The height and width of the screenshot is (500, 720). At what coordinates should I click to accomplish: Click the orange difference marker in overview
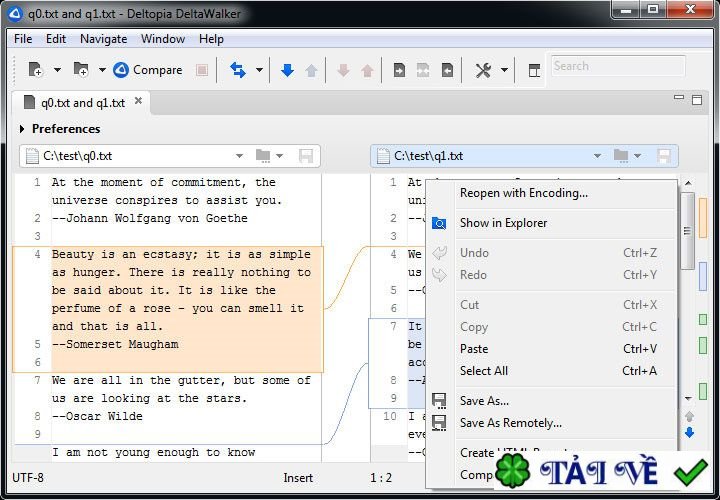(x=703, y=218)
